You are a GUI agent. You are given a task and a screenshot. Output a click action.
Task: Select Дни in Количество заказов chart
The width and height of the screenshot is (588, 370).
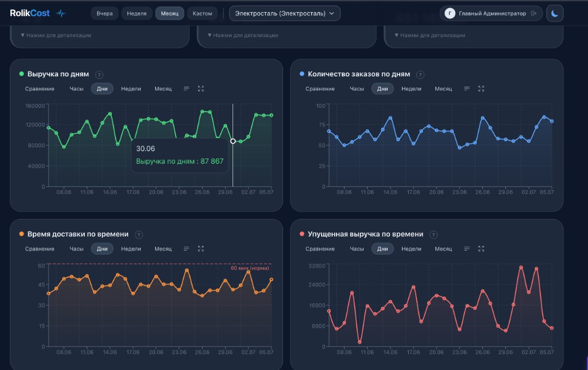click(382, 89)
